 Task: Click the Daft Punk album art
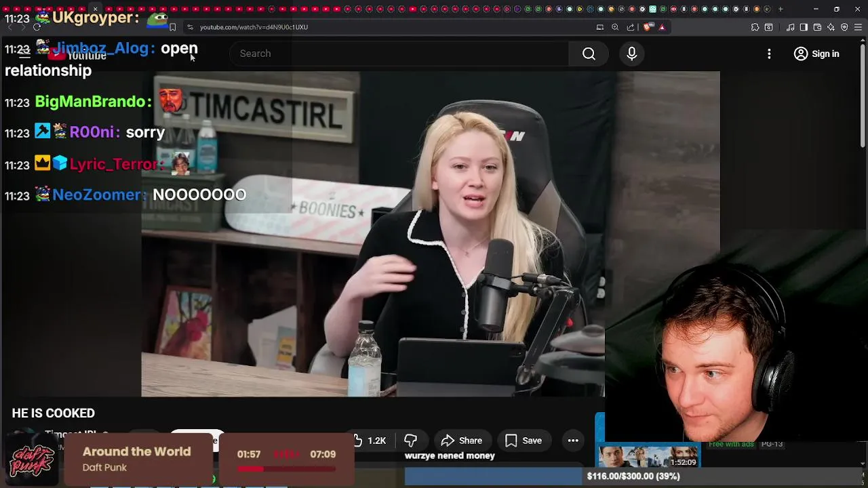(x=32, y=461)
